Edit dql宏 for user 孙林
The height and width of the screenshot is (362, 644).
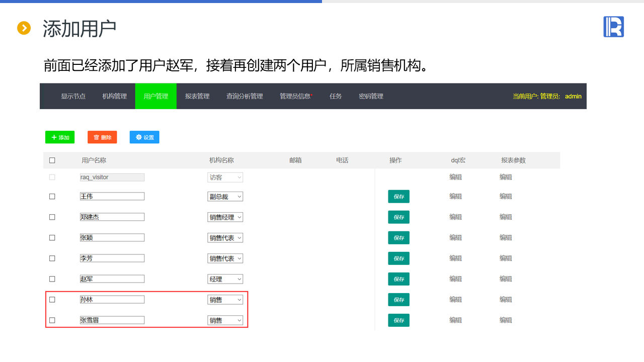(x=456, y=299)
